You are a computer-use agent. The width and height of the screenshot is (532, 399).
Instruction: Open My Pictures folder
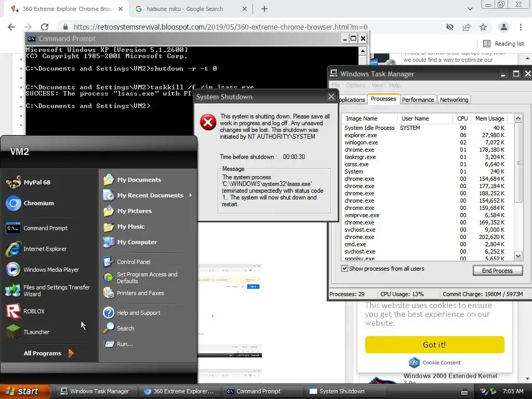[128, 211]
